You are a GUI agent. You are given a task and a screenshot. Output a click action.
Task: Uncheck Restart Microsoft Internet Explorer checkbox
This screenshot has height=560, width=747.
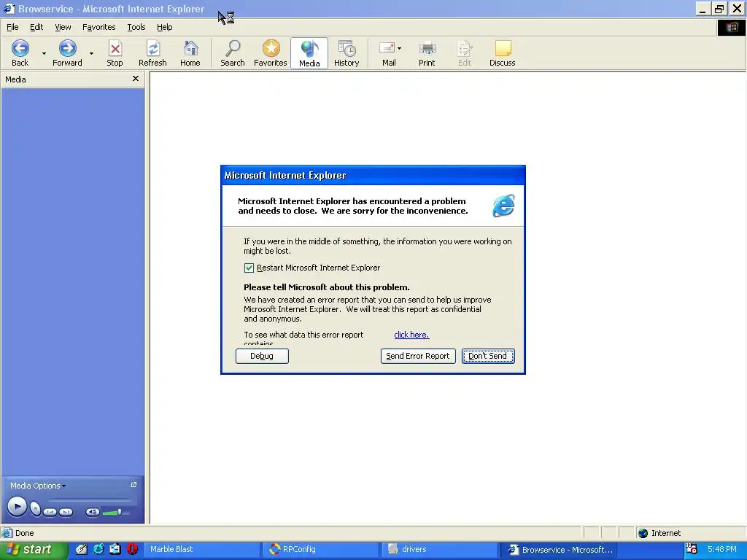tap(249, 268)
